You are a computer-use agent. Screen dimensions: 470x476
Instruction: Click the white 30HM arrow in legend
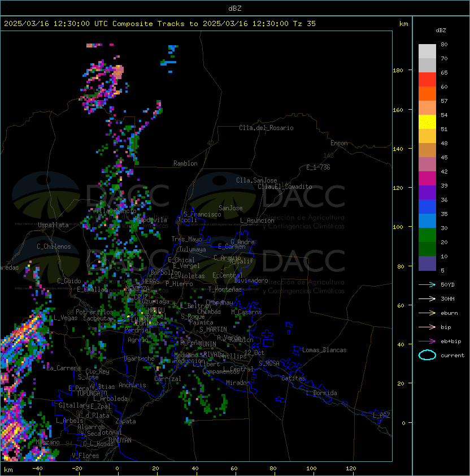(427, 298)
